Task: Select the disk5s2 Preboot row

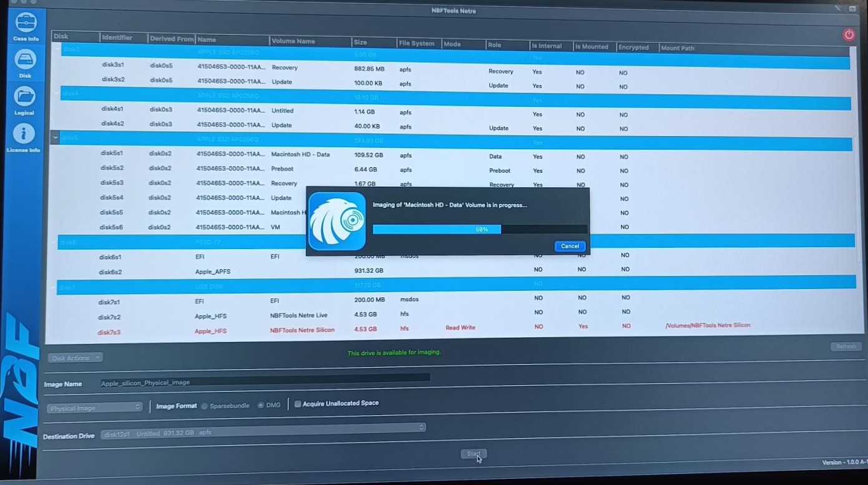Action: pos(456,169)
